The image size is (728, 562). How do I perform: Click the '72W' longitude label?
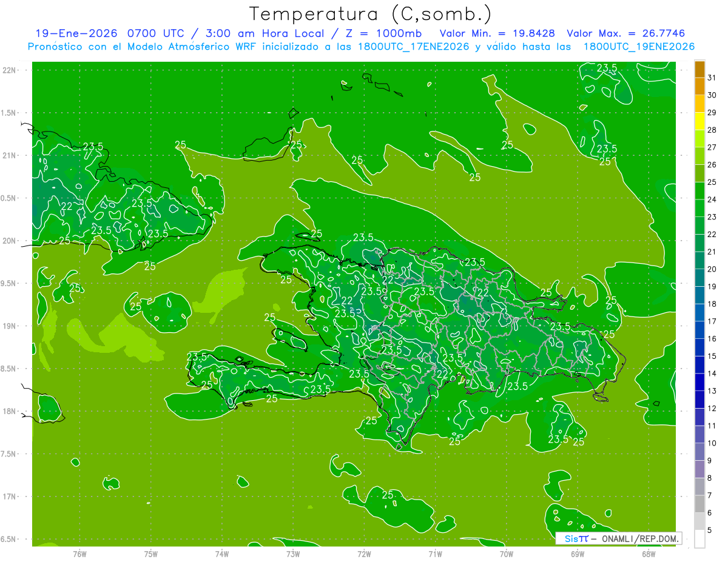click(x=364, y=554)
